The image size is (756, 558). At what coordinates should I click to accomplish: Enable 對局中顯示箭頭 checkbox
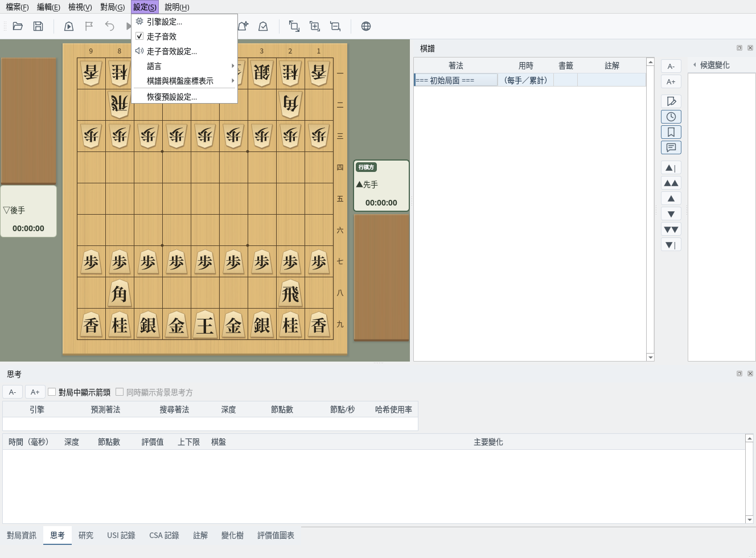(x=52, y=392)
